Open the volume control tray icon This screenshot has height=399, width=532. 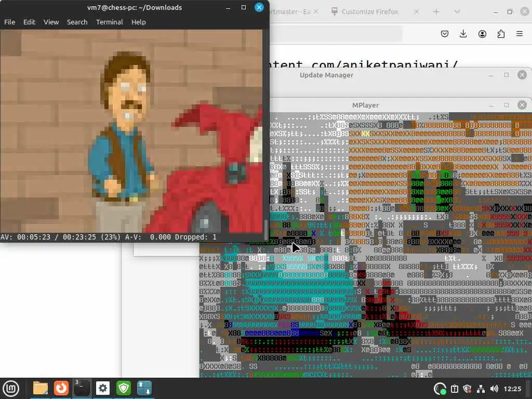(495, 389)
